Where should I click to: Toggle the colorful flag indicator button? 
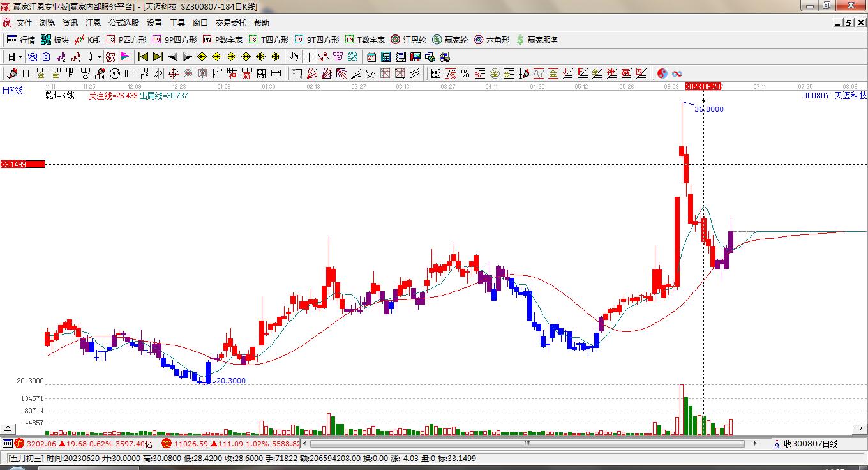(x=125, y=57)
